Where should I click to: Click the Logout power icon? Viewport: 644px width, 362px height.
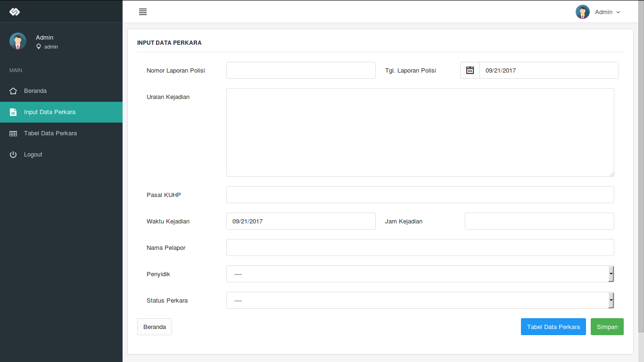pyautogui.click(x=13, y=155)
